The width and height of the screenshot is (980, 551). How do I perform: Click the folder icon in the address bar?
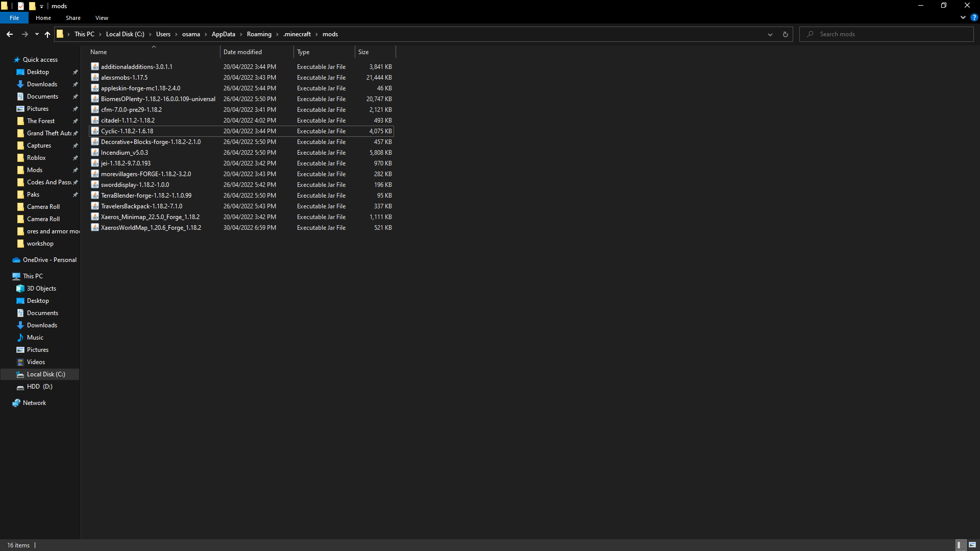click(x=60, y=34)
